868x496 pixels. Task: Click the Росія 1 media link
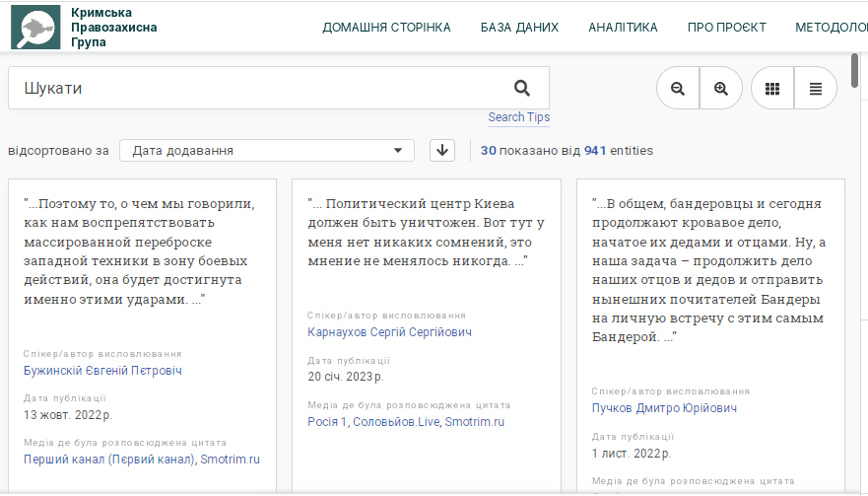coord(327,422)
